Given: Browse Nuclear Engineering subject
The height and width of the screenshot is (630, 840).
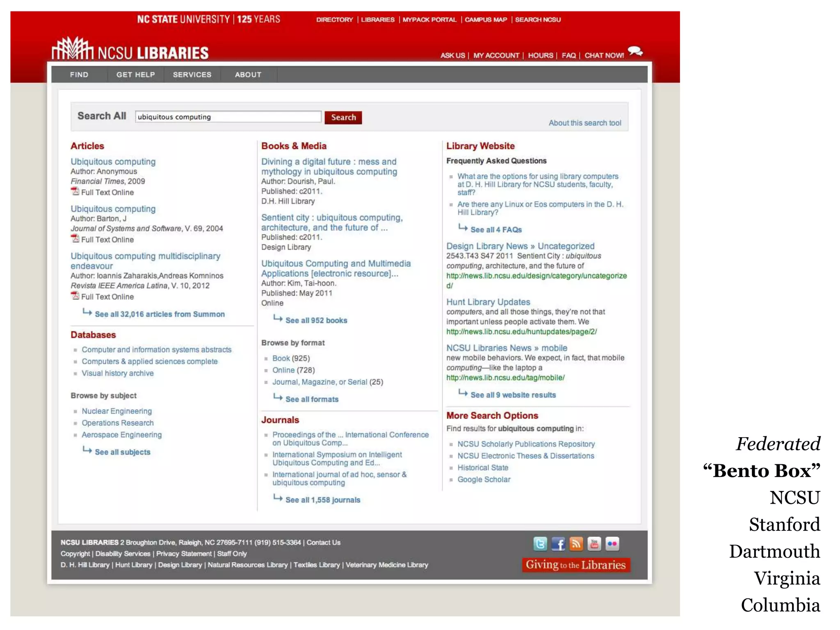Looking at the screenshot, I should coord(117,411).
